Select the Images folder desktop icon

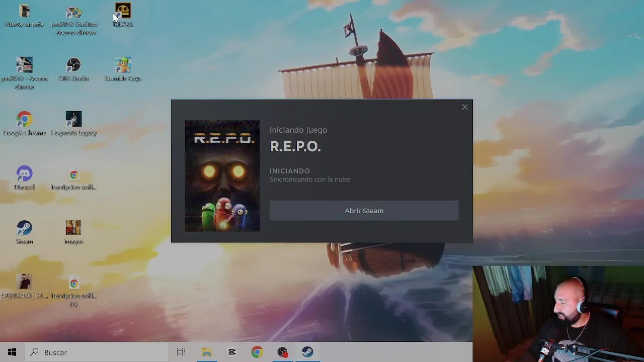pos(73,232)
